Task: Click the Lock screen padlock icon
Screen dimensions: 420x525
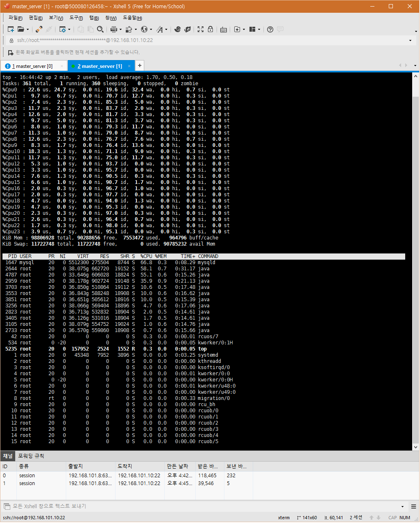Action: (210, 29)
